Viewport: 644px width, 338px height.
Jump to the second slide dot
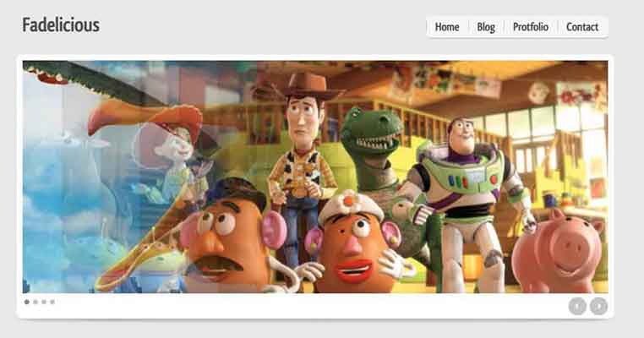pos(35,302)
